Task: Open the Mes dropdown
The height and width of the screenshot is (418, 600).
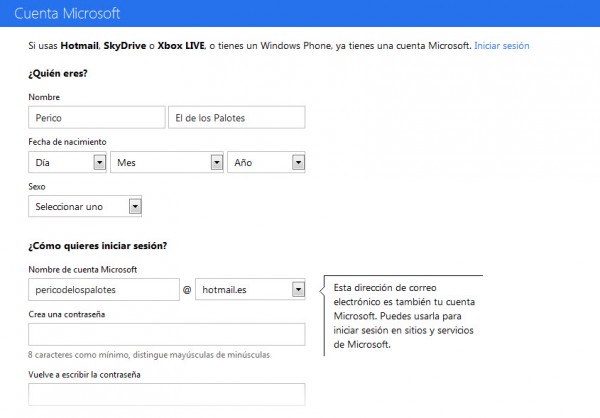Action: (167, 162)
